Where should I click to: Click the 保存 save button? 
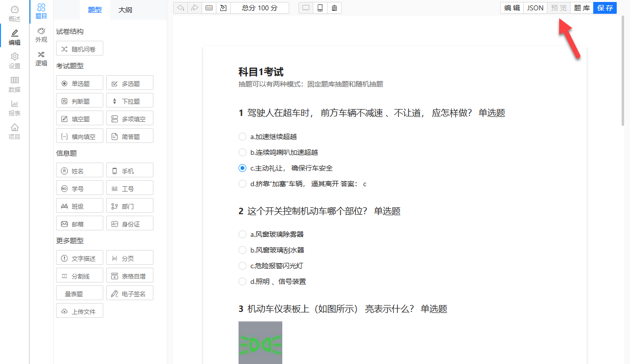pos(604,8)
